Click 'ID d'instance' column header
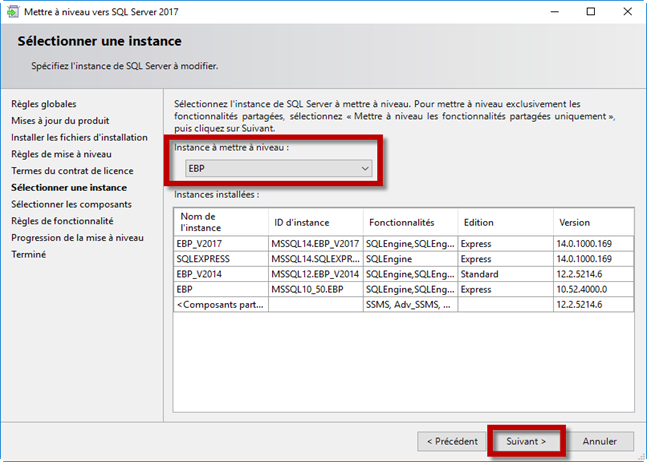The width and height of the screenshot is (647, 462). 316,222
